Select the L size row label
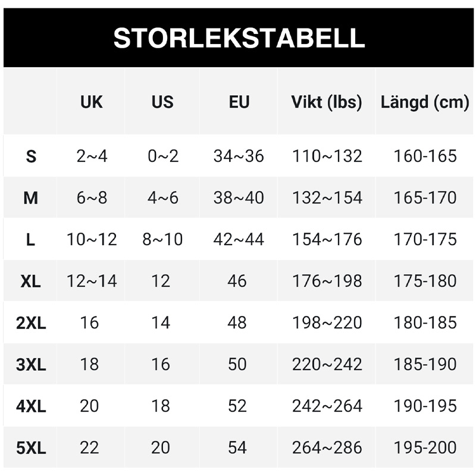Viewport: 476px width, 476px height. tap(31, 240)
